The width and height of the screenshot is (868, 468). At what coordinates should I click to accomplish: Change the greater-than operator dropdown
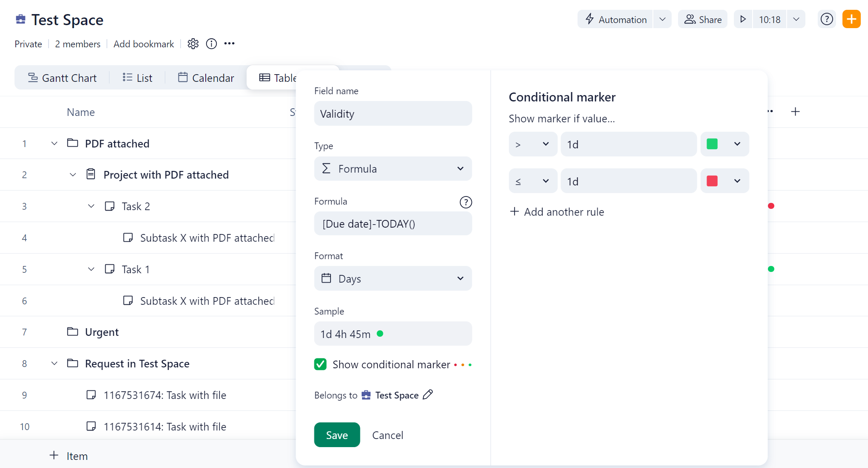tap(532, 144)
